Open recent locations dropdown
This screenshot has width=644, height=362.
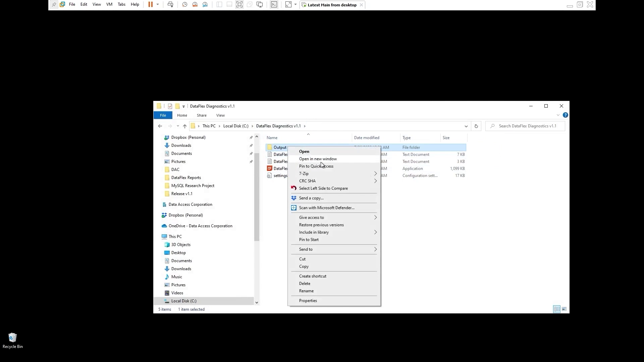tap(178, 126)
